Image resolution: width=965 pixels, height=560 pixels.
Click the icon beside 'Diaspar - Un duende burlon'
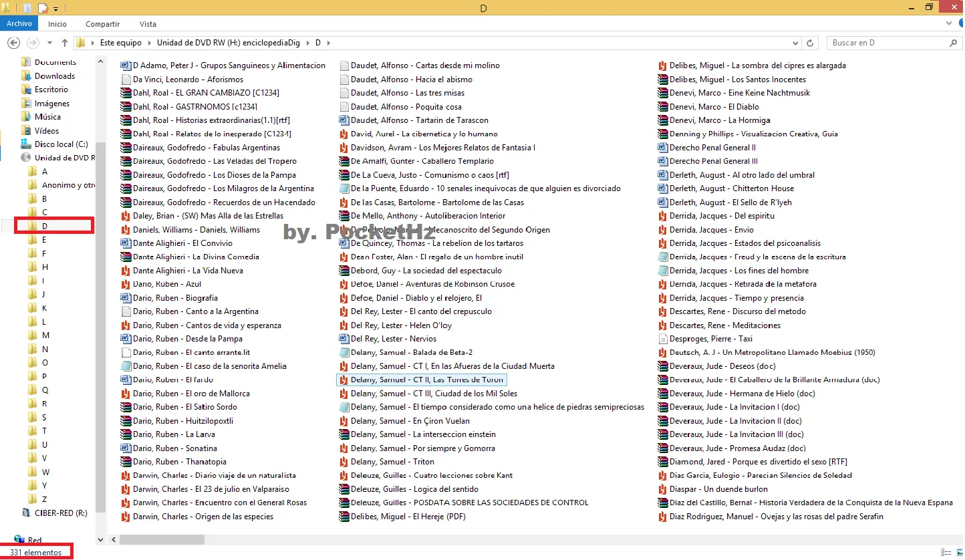pos(663,489)
